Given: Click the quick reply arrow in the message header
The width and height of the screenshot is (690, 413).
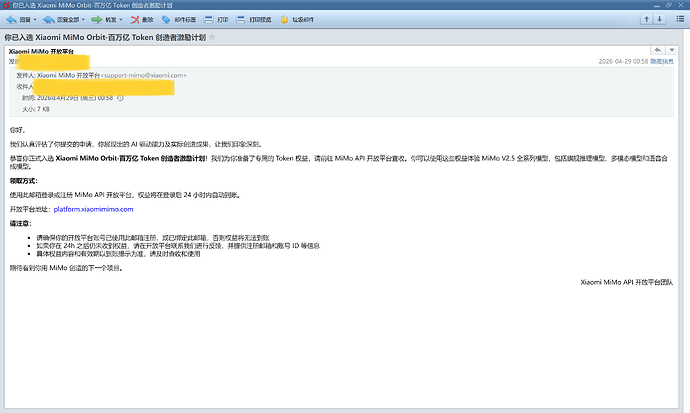Looking at the screenshot, I should 658,50.
